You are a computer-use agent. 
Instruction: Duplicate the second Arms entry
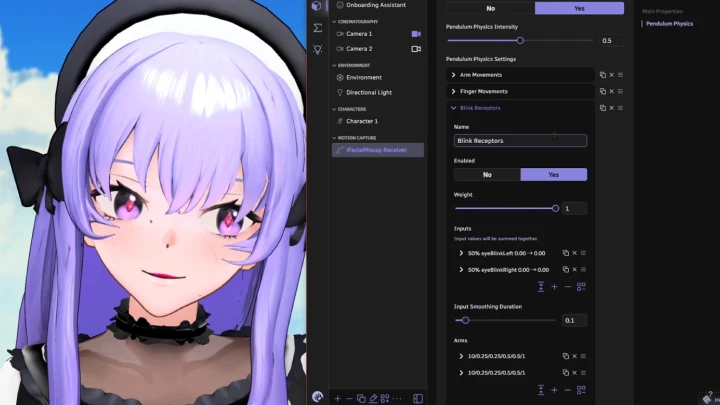566,372
